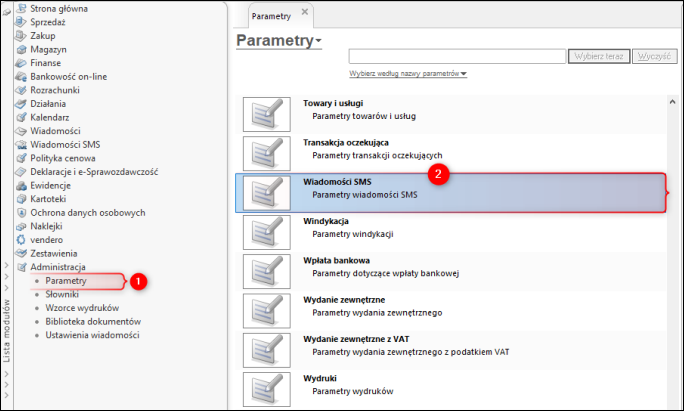
Task: Click the parameter search input field
Action: pyautogui.click(x=457, y=56)
